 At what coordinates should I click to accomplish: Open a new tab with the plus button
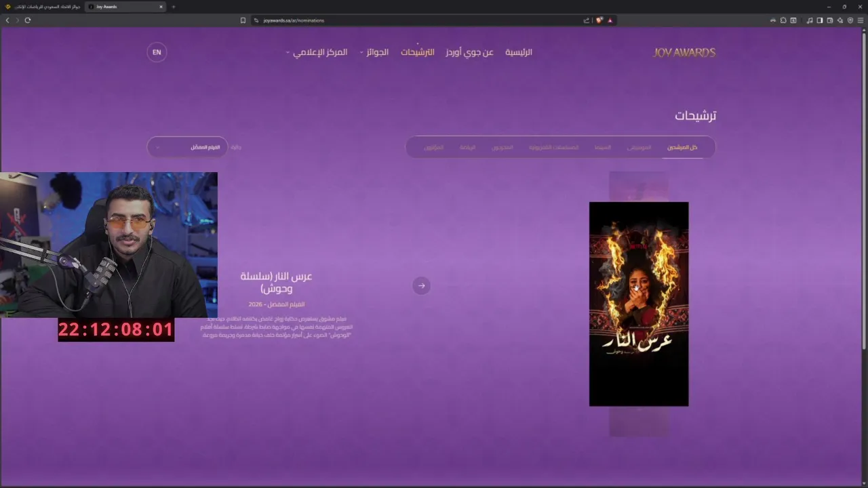coord(173,7)
